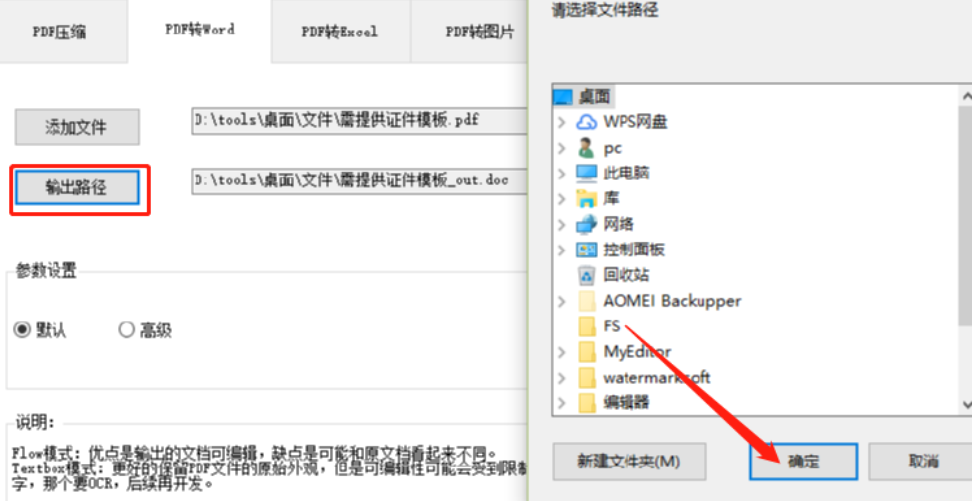Click the 新建文件夹(M) button
Viewport: 972px width, 501px height.
coord(629,461)
